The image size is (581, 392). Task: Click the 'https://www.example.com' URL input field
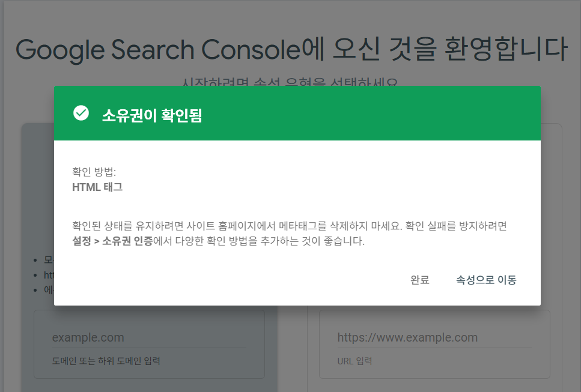tap(434, 337)
